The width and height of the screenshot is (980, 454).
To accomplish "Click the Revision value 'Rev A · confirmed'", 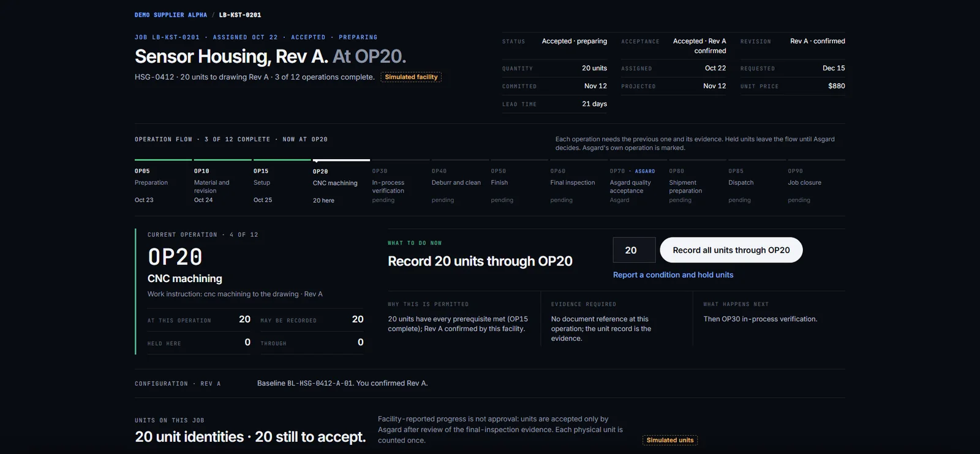I will coord(818,41).
